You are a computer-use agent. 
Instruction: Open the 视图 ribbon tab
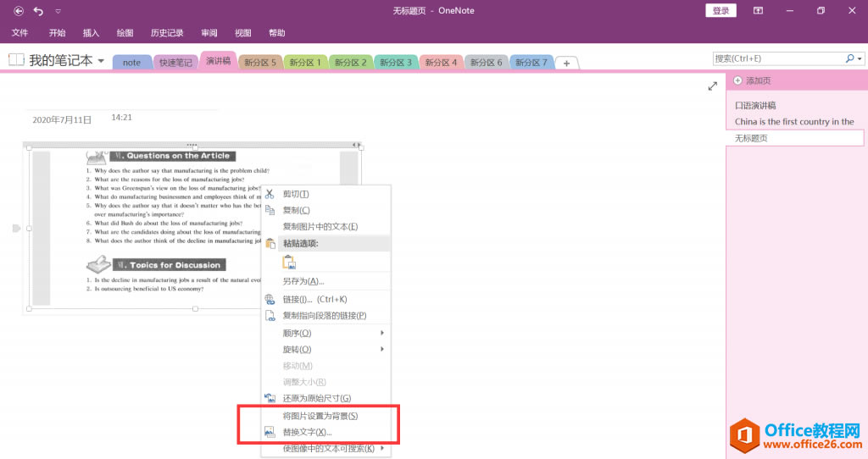click(243, 33)
